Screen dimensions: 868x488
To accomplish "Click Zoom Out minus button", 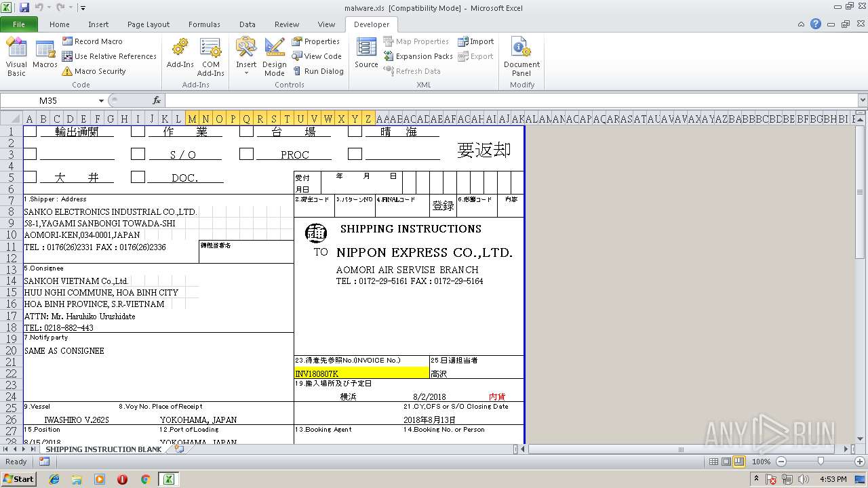I will pyautogui.click(x=781, y=462).
